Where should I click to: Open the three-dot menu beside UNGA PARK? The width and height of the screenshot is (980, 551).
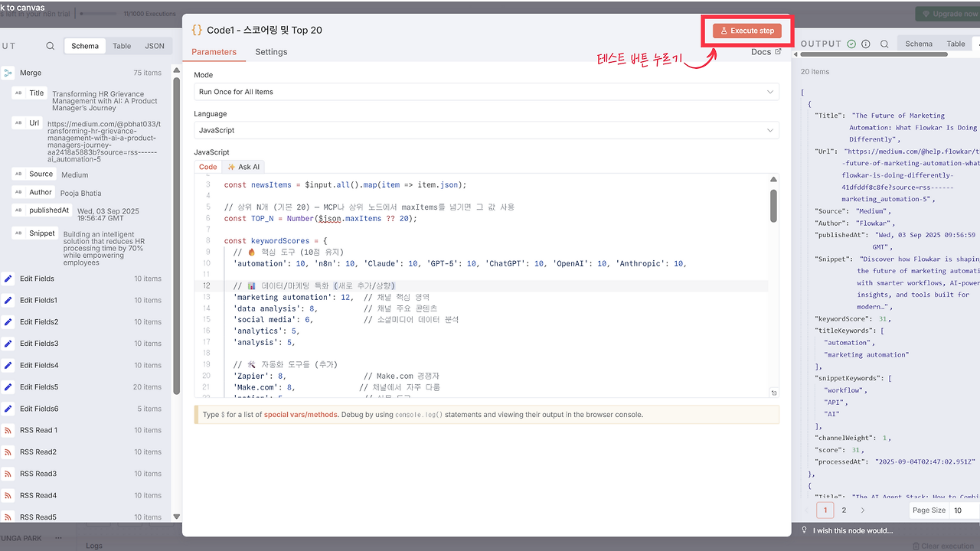click(x=58, y=538)
